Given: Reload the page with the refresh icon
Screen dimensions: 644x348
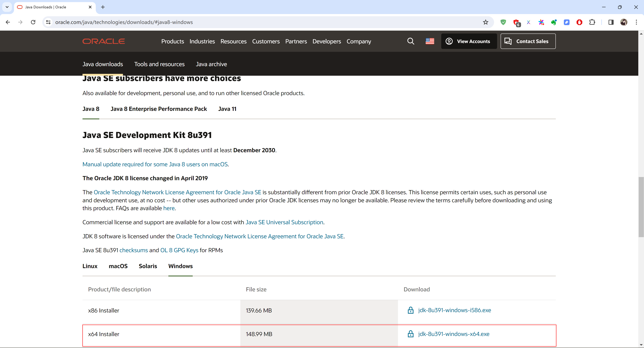Looking at the screenshot, I should 33,22.
